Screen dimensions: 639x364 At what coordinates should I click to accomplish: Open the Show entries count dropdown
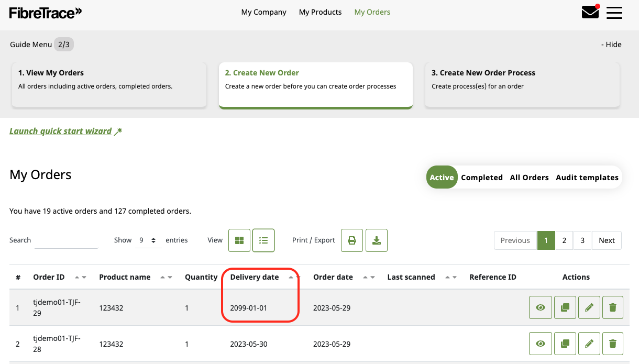click(148, 240)
